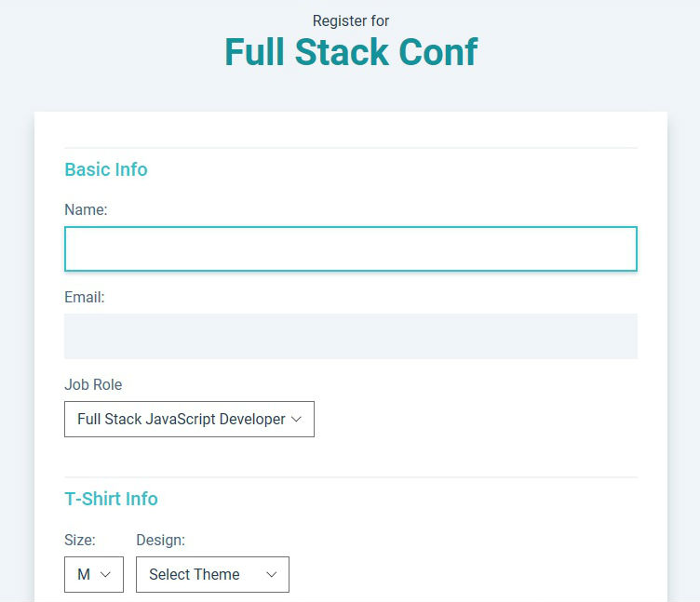Image resolution: width=700 pixels, height=602 pixels.
Task: Open the T-shirt Size dropdown
Action: coord(93,574)
